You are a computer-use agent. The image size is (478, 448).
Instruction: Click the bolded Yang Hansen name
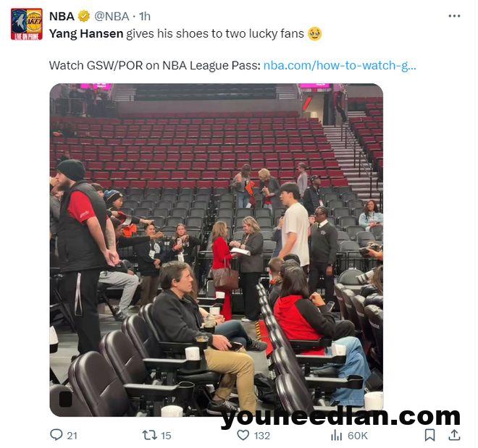86,33
